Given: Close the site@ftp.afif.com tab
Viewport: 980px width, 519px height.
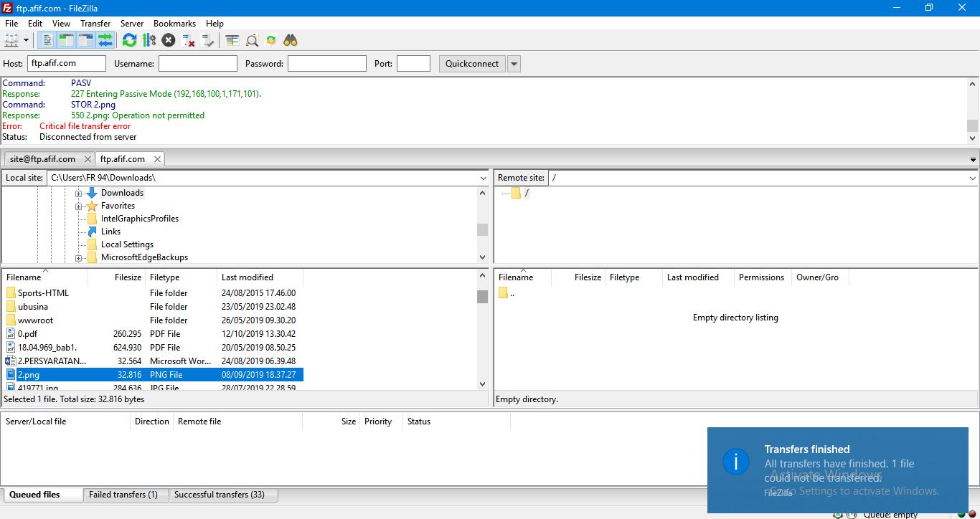Looking at the screenshot, I should 88,159.
